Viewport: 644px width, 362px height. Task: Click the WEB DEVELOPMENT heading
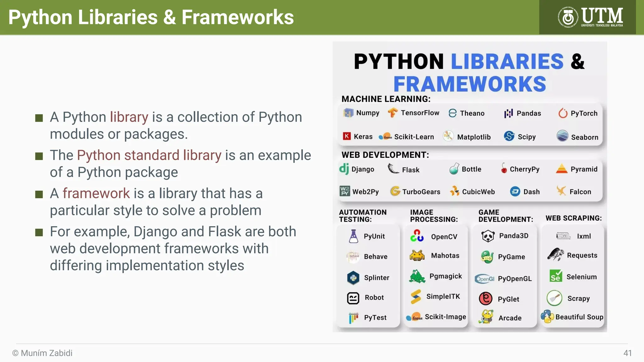point(386,155)
